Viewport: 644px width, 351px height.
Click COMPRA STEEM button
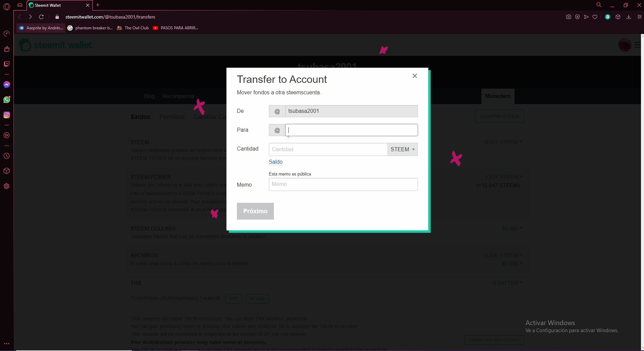click(499, 116)
